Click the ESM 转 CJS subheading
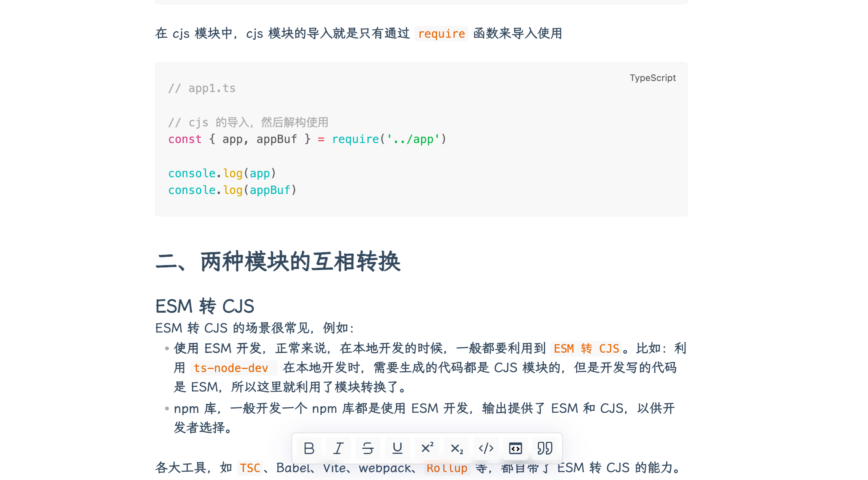868x480 pixels. click(205, 306)
